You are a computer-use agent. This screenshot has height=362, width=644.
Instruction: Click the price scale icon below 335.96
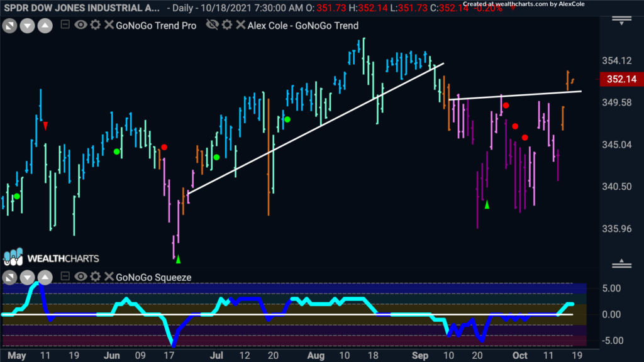point(622,264)
